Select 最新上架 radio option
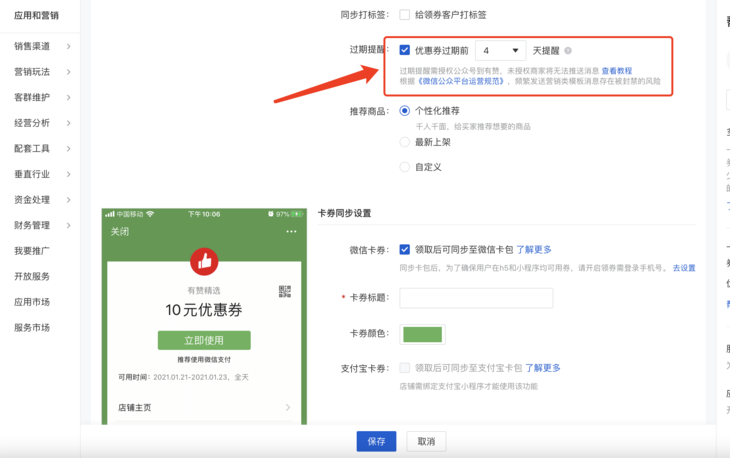Image resolution: width=730 pixels, height=458 pixels. [x=405, y=142]
